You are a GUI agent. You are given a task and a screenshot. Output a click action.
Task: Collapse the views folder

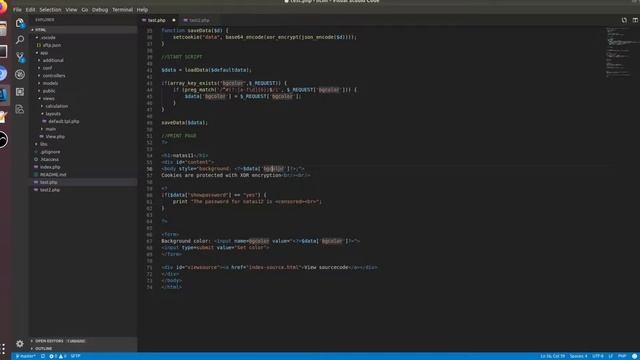pyautogui.click(x=48, y=98)
